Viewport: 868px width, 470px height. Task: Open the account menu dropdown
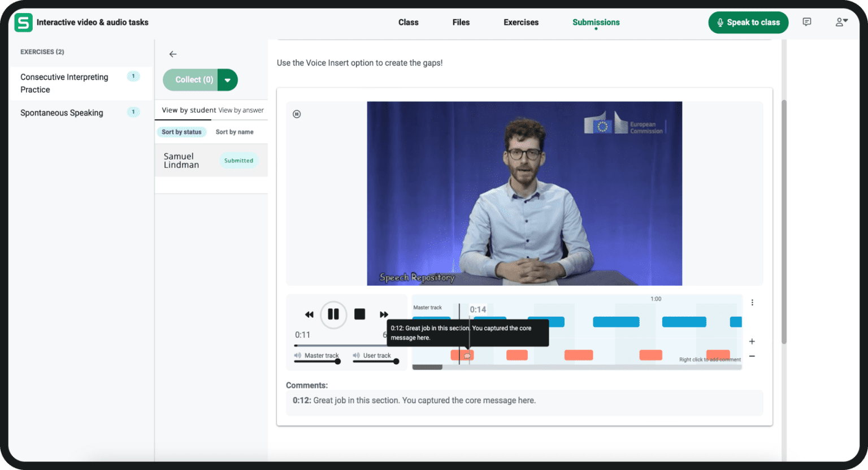click(x=841, y=22)
